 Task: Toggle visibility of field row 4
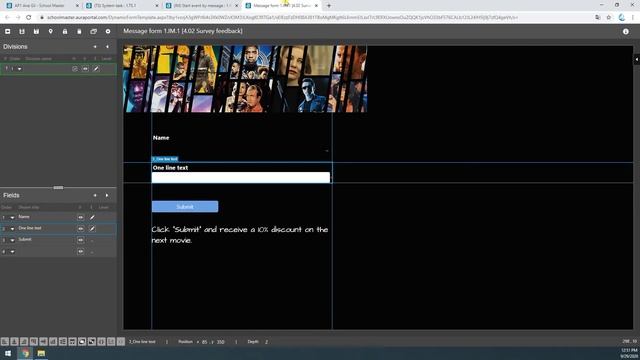click(x=80, y=252)
